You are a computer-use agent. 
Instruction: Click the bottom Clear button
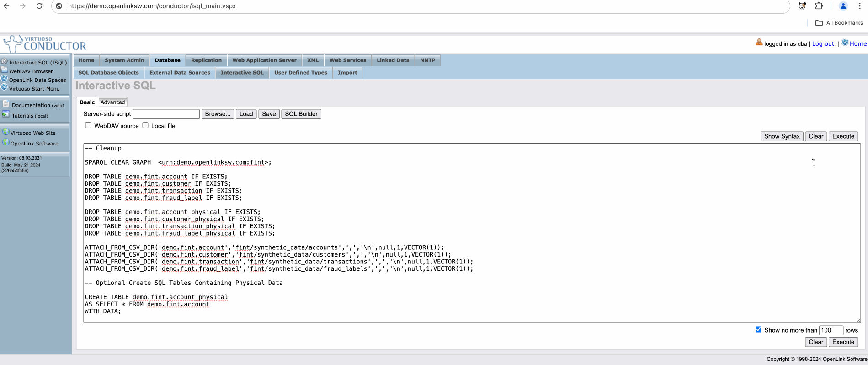[816, 342]
